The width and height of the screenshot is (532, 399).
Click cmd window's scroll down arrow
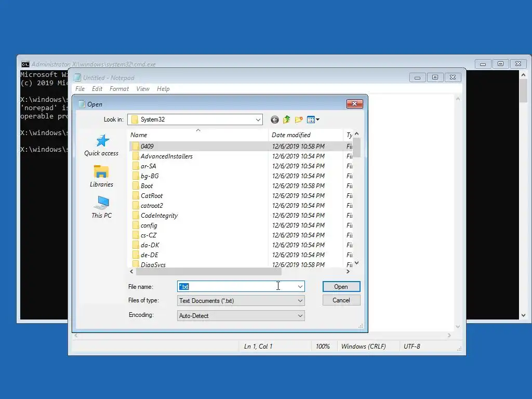pos(523,315)
